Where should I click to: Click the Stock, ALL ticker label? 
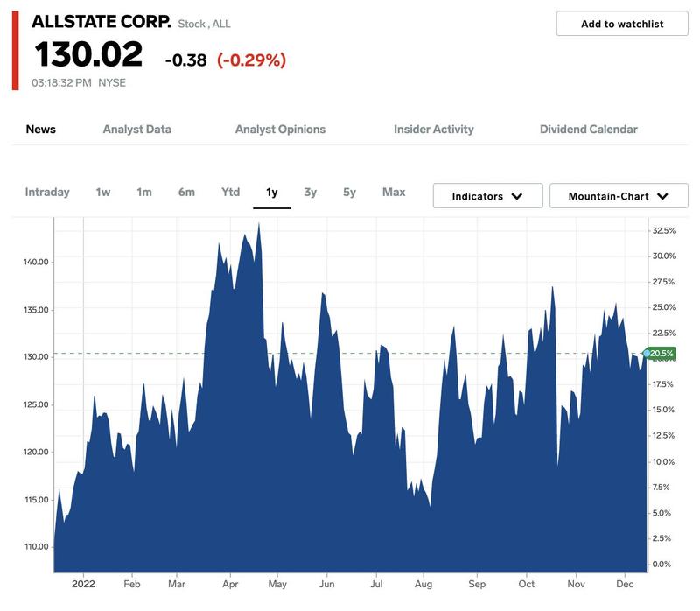click(204, 25)
